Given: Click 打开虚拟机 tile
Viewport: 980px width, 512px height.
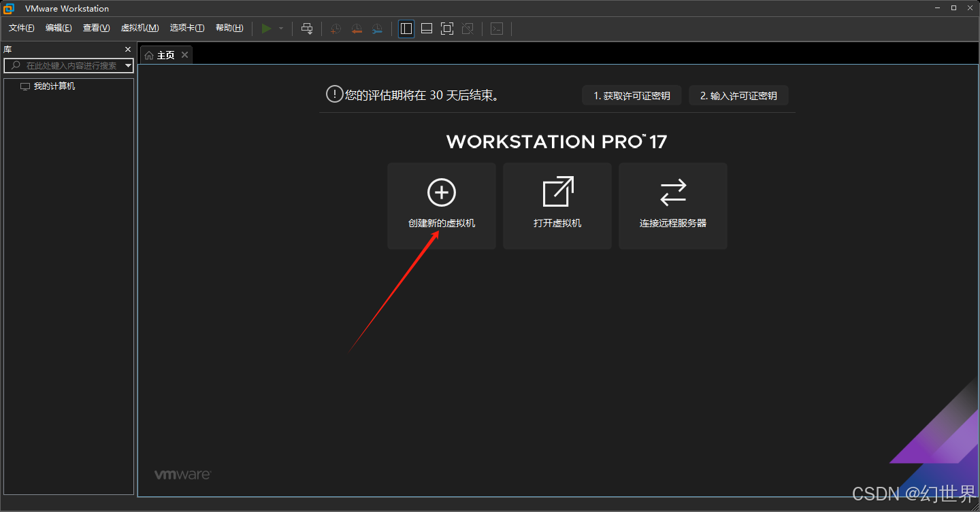Looking at the screenshot, I should [557, 206].
